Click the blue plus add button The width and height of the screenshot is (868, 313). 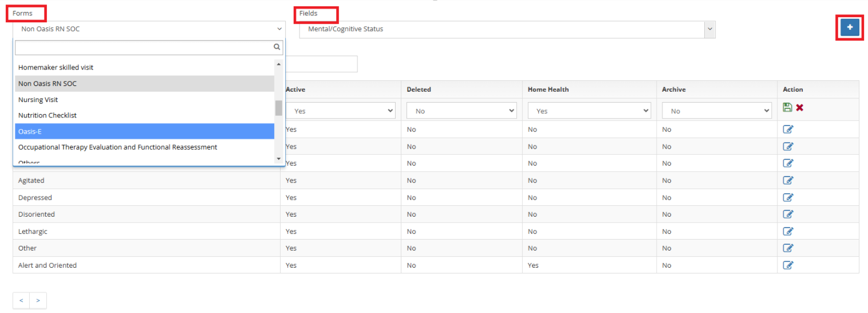click(850, 27)
